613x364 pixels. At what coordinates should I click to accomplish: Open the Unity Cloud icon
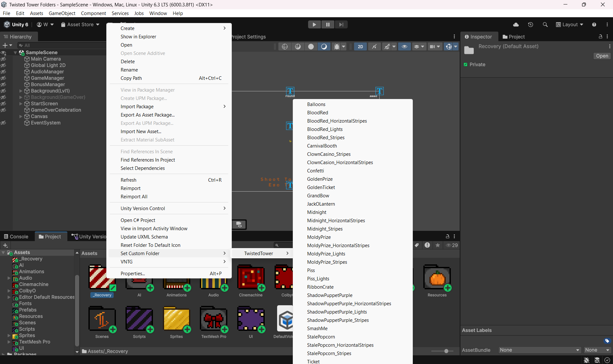click(x=516, y=25)
